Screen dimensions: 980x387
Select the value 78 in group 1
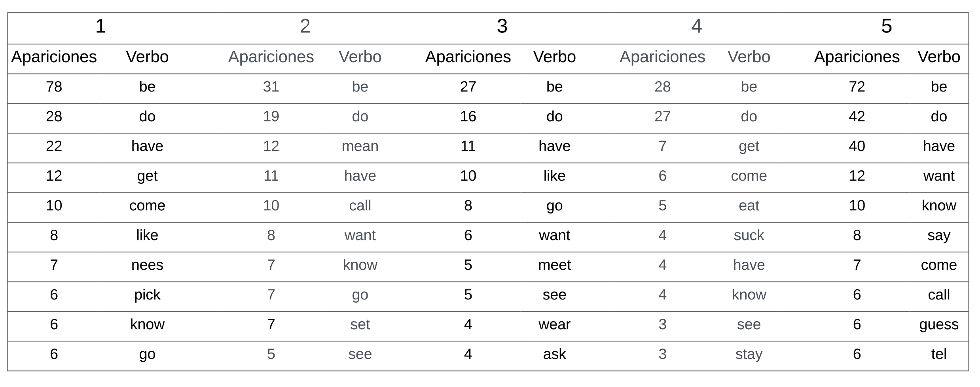(x=54, y=87)
